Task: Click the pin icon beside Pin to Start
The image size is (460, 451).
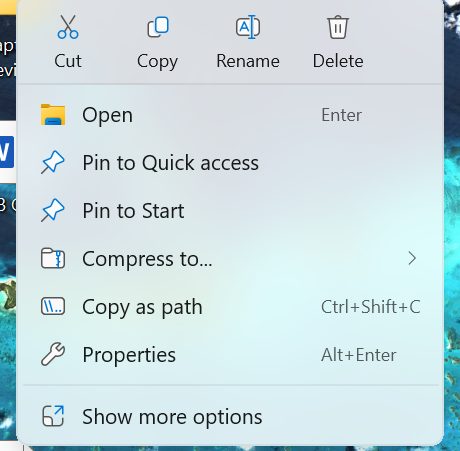Action: click(x=53, y=210)
